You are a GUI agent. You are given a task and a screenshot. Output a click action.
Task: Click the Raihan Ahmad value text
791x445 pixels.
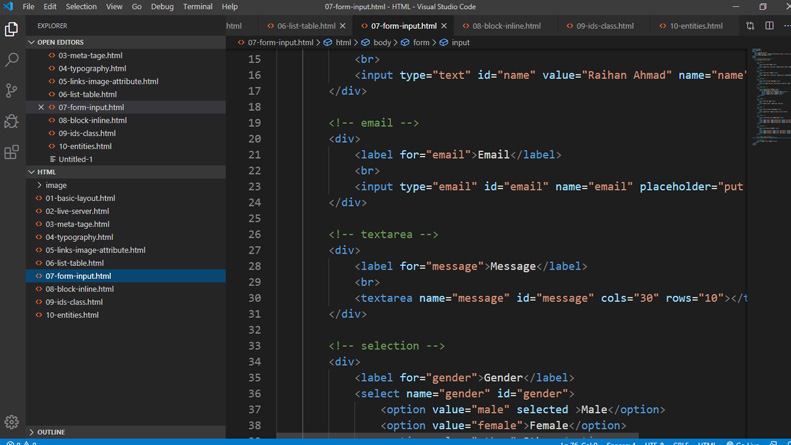point(627,75)
